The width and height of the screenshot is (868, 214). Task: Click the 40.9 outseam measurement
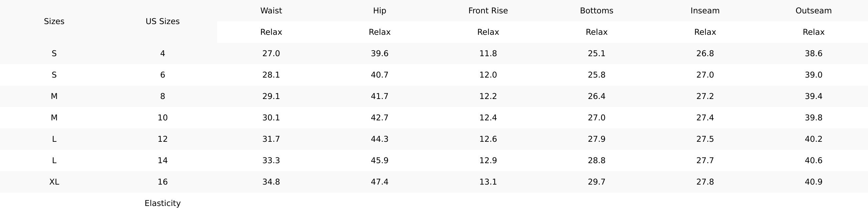(x=813, y=182)
